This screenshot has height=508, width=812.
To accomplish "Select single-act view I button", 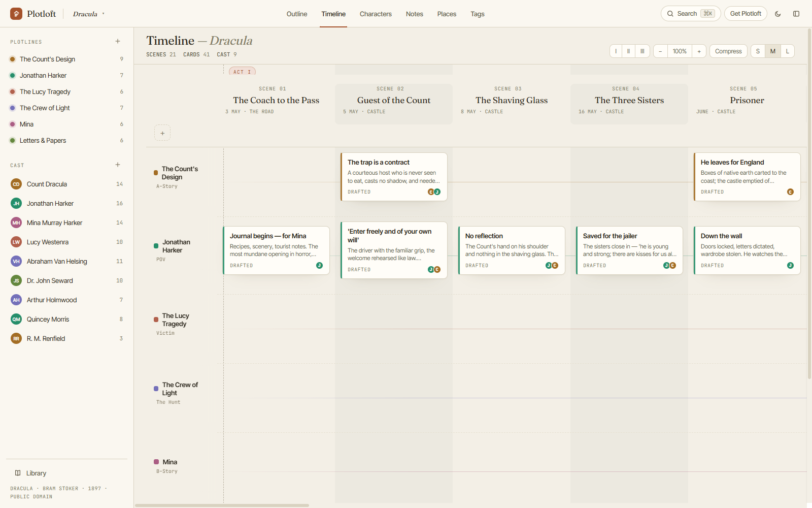I will (616, 51).
